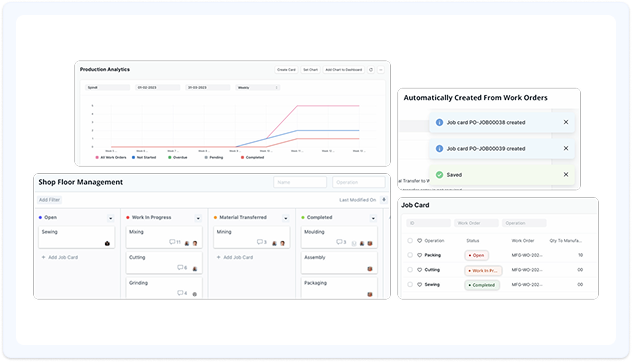Click the assignee avatar on the Grinding card
The height and width of the screenshot is (362, 632).
(195, 294)
